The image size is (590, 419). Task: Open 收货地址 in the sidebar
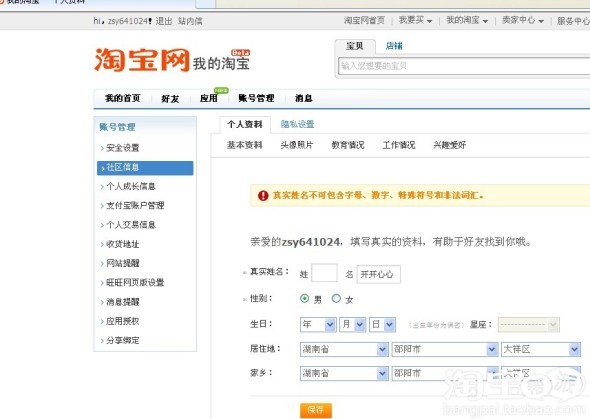(123, 244)
